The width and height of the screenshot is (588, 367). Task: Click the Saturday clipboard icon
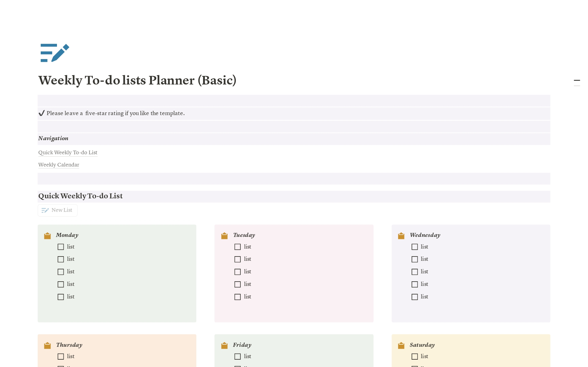(401, 345)
